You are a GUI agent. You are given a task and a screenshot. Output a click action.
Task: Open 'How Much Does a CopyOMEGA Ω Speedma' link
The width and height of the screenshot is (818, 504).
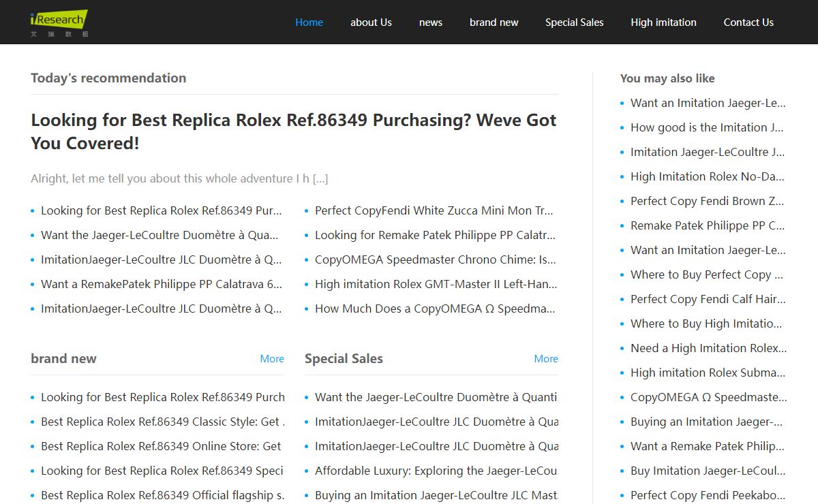435,309
